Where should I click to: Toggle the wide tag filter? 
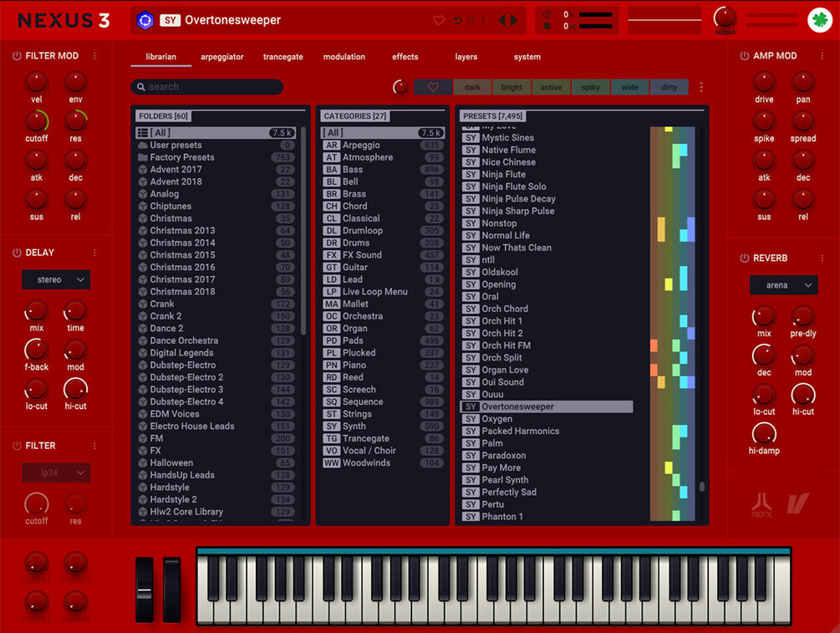coord(629,87)
